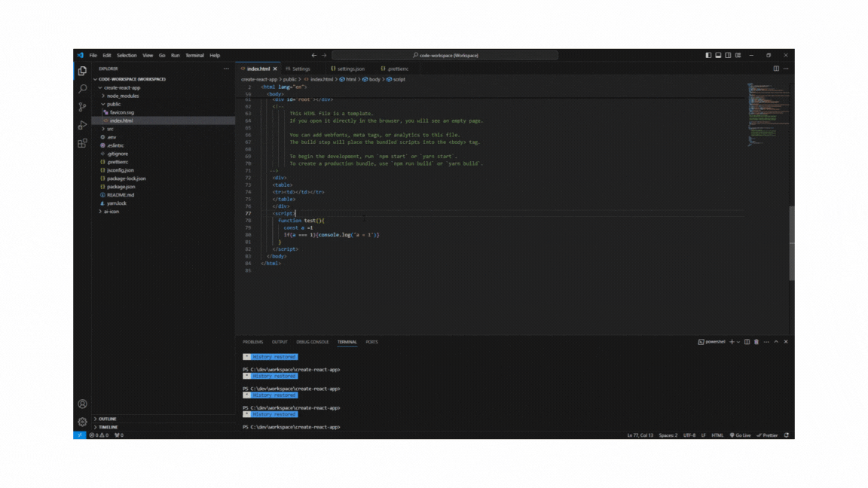The height and width of the screenshot is (488, 868).
Task: Change UTF-8 encoding in status bar
Action: 689,435
